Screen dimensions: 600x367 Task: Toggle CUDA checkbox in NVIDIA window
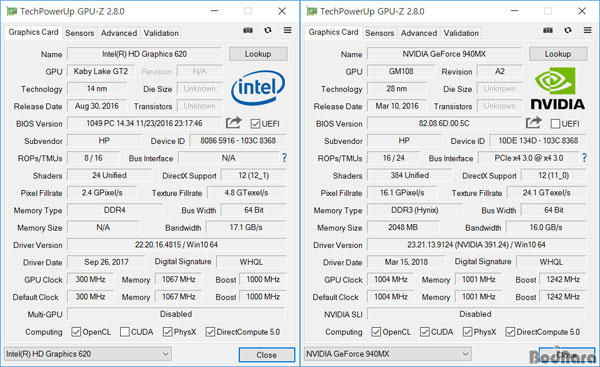point(425,332)
